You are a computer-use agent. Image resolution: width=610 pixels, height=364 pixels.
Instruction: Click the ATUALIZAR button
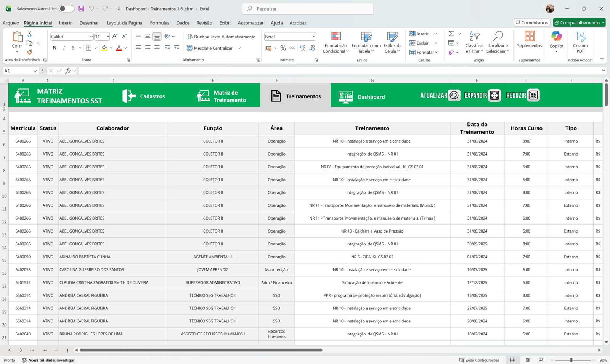click(440, 95)
